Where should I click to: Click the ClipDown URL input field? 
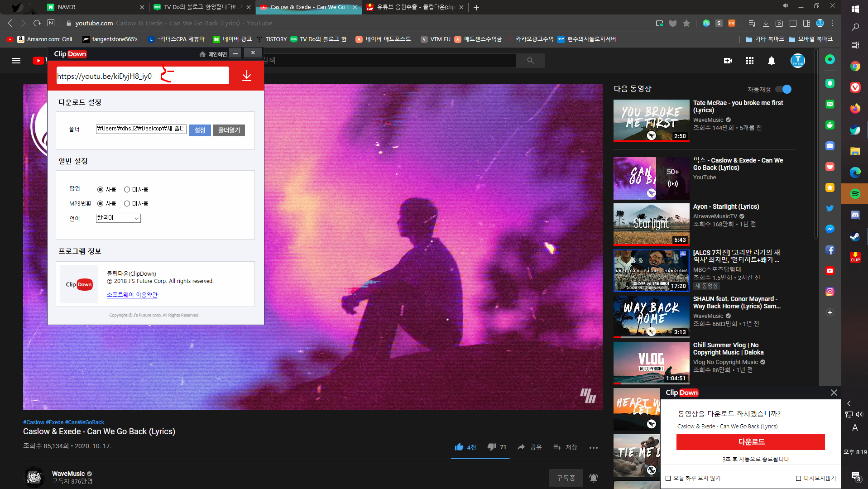143,76
